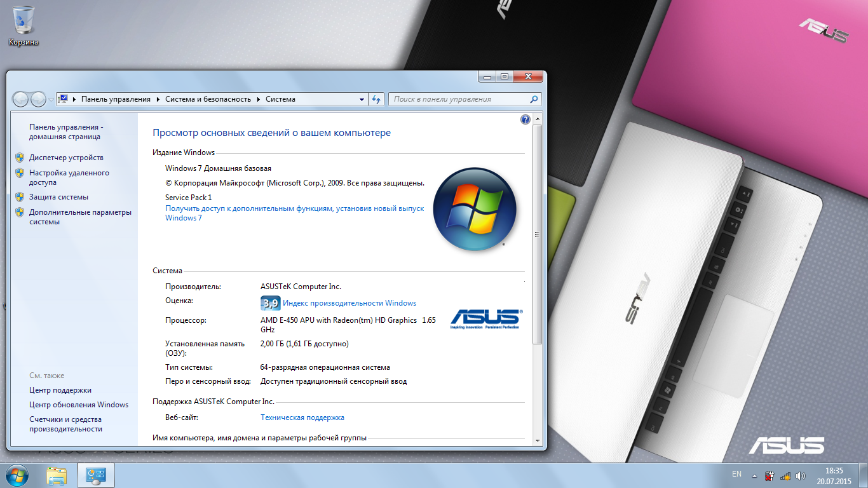868x488 pixels.
Task: Open Диспетчер устройств link
Action: click(x=66, y=158)
